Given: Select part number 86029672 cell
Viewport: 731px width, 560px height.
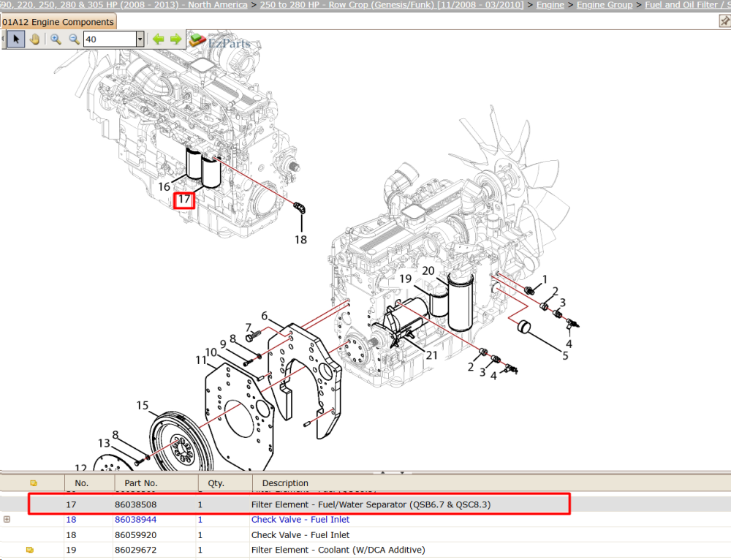Looking at the screenshot, I should pyautogui.click(x=136, y=550).
